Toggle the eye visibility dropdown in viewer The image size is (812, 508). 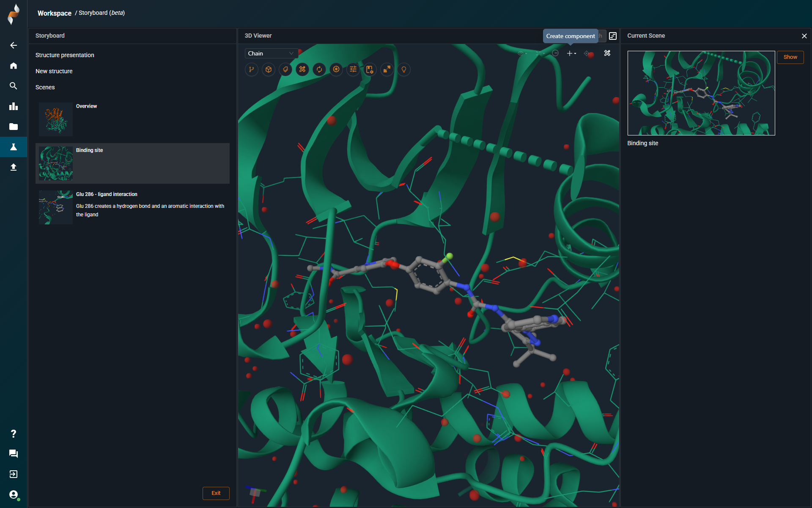click(x=522, y=53)
